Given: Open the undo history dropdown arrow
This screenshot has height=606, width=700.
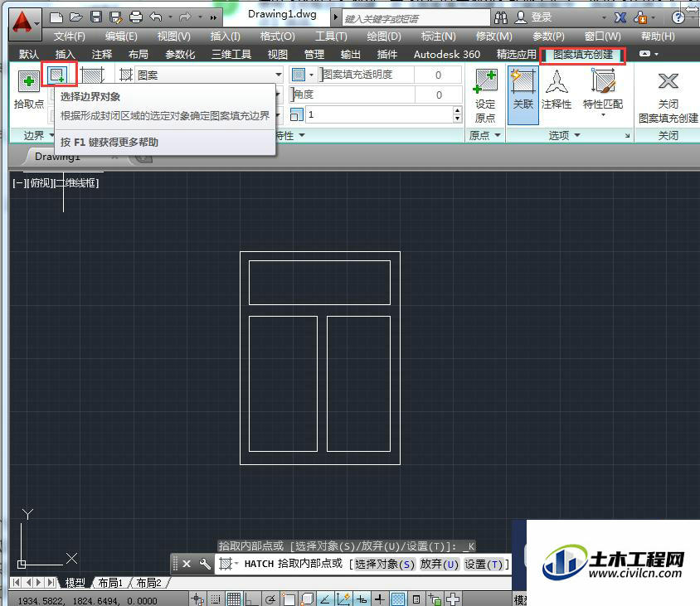Looking at the screenshot, I should (x=170, y=17).
